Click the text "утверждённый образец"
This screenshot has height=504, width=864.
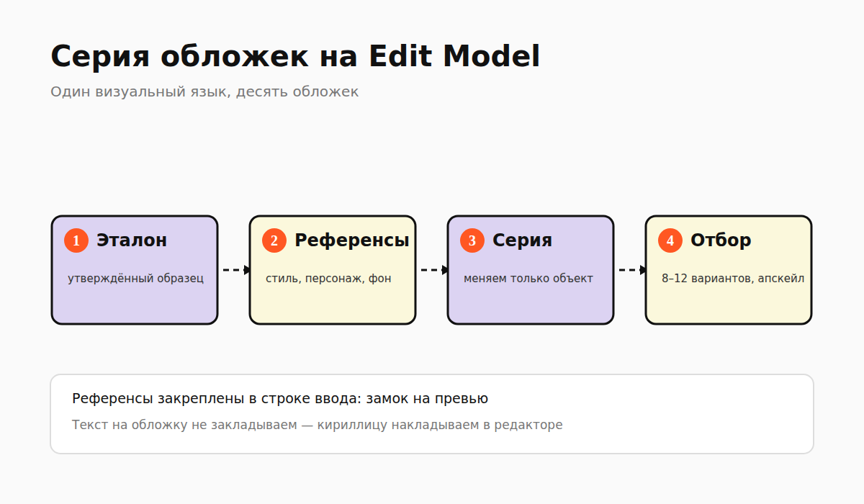point(136,279)
